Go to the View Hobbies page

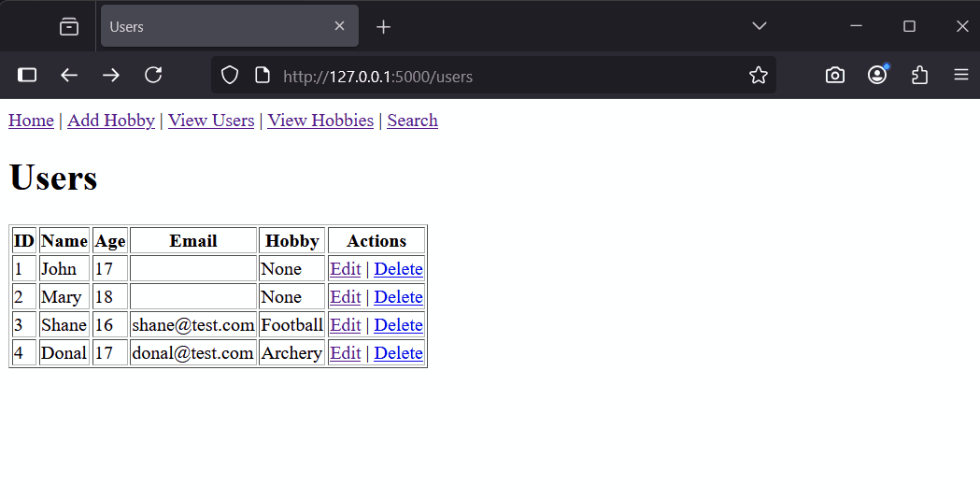click(320, 121)
